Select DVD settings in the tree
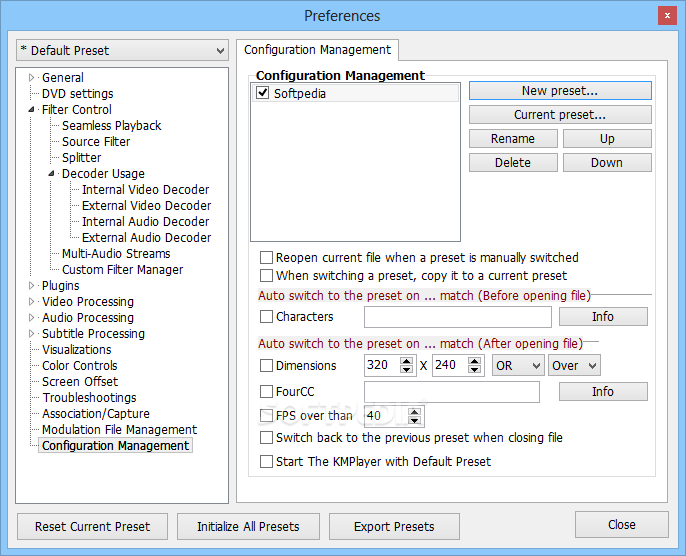The height and width of the screenshot is (556, 686). click(x=77, y=94)
